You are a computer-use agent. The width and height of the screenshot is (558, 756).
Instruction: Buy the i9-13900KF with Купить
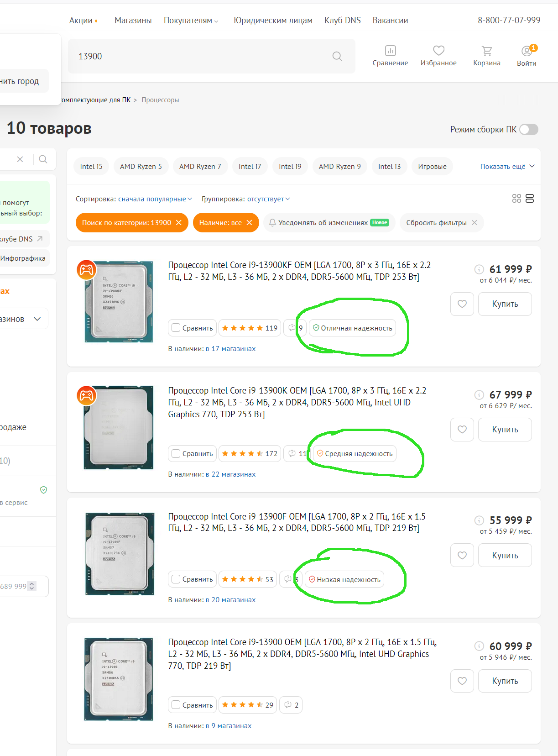(x=505, y=304)
